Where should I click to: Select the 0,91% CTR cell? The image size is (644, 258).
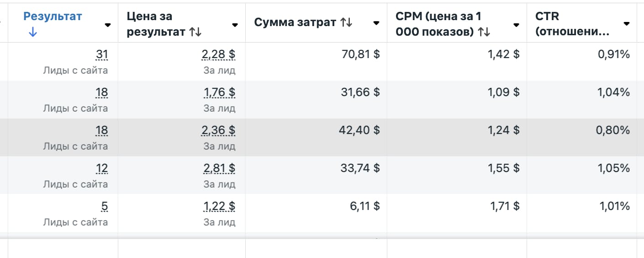[614, 55]
